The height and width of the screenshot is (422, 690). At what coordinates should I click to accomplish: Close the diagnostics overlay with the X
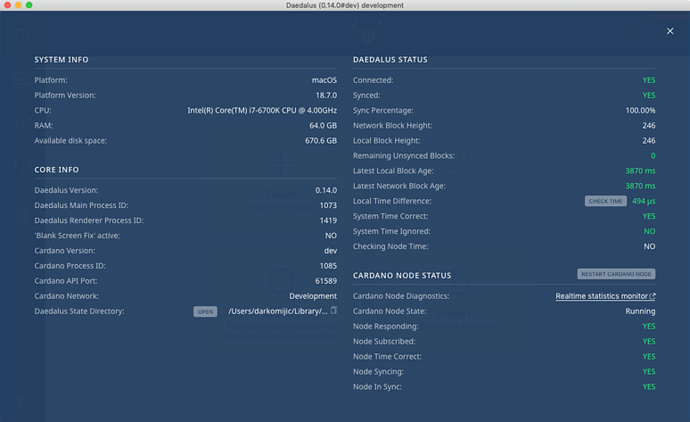[670, 31]
